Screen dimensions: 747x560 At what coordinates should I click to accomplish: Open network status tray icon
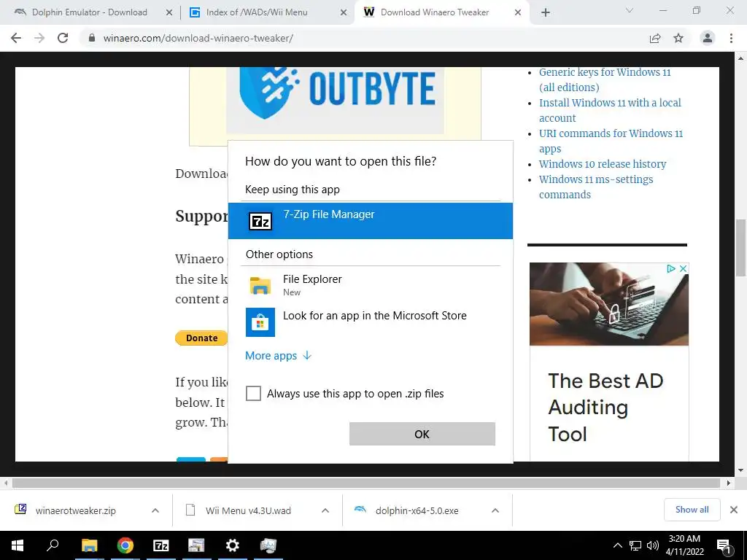coord(635,545)
